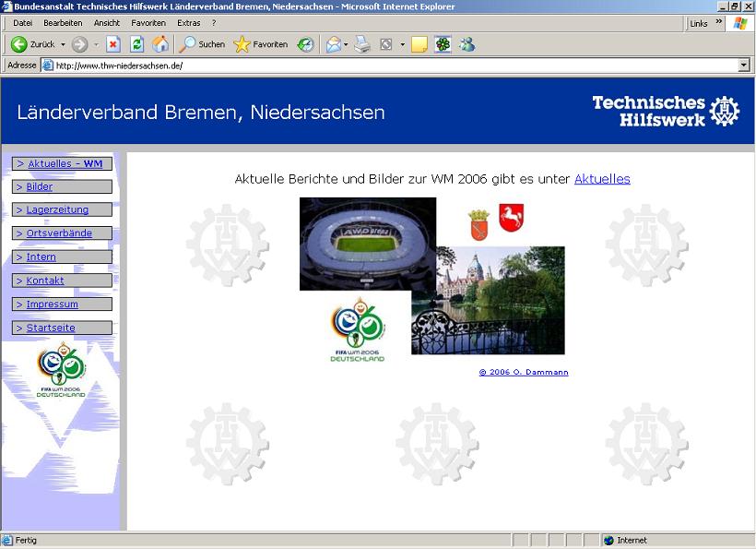
Task: Open the Bearbeiten menu
Action: pyautogui.click(x=63, y=23)
